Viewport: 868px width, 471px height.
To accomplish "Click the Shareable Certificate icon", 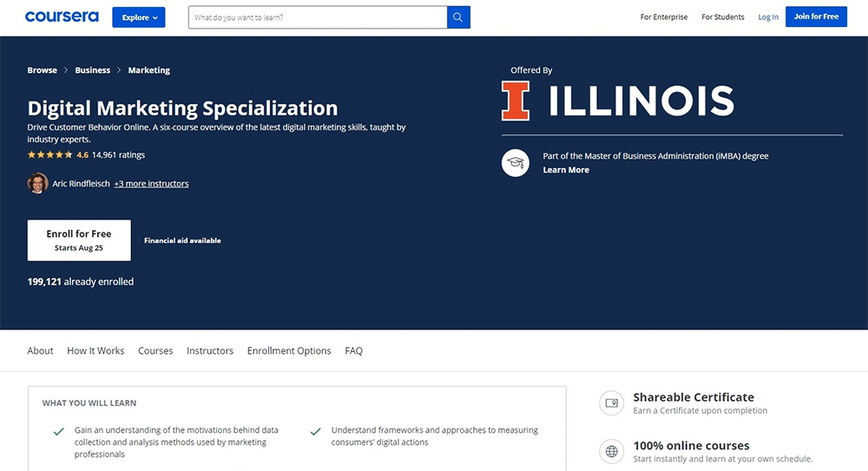I will [611, 403].
